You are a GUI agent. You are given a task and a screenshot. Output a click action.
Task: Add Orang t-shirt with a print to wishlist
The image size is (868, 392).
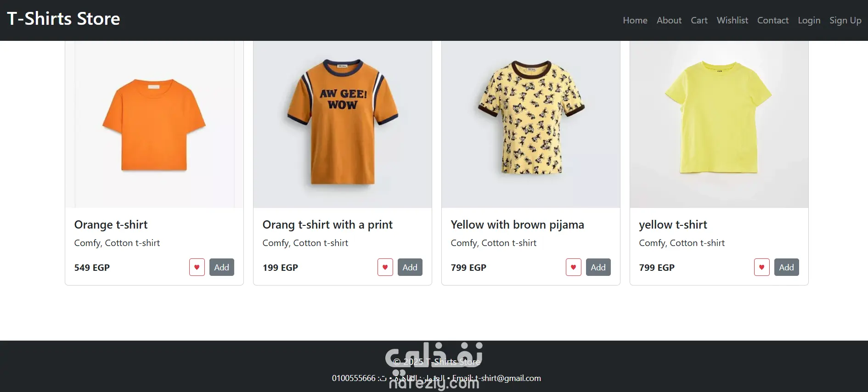pos(385,267)
